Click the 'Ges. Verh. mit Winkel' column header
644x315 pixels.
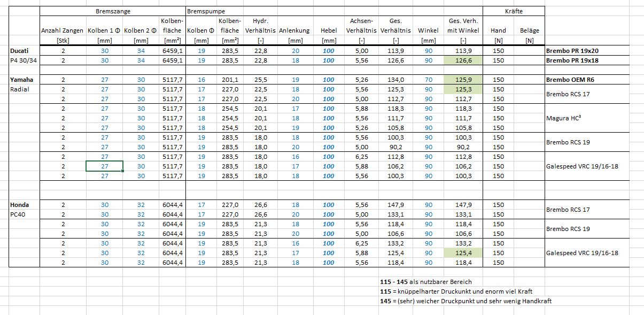point(463,26)
